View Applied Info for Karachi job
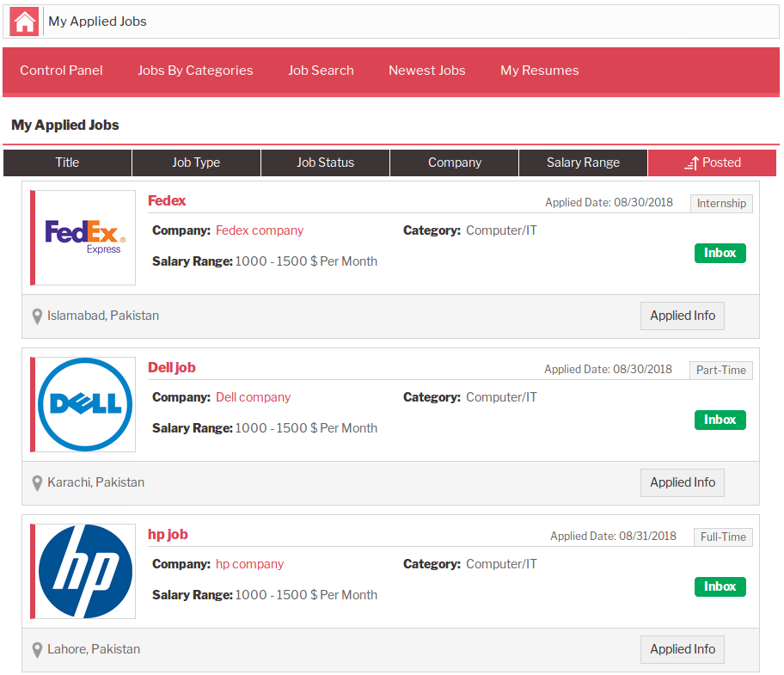The image size is (784, 675). [682, 483]
